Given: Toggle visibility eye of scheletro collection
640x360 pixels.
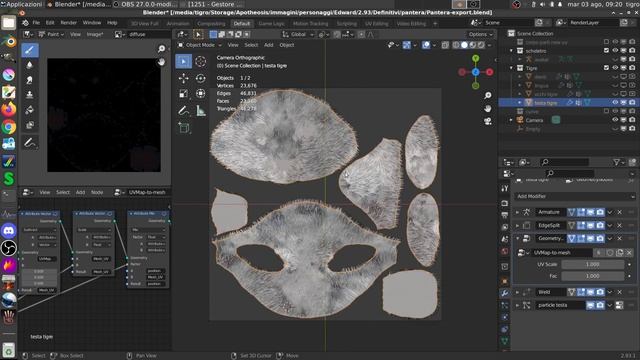Looking at the screenshot, I should pos(615,51).
